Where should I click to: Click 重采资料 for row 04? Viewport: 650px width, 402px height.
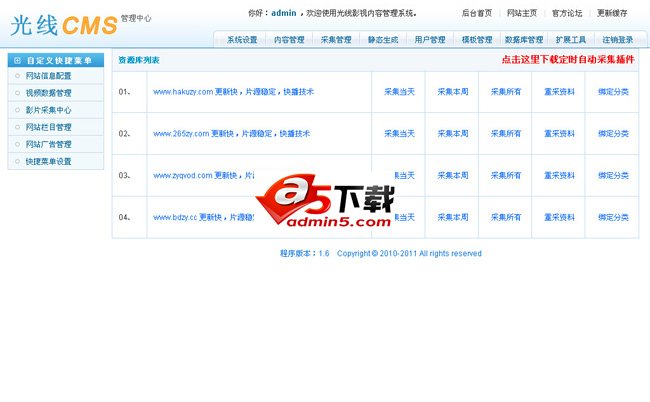[559, 217]
